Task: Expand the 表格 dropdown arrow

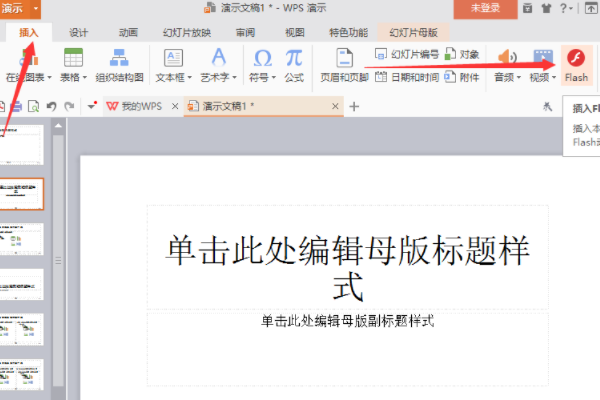Action: point(85,77)
